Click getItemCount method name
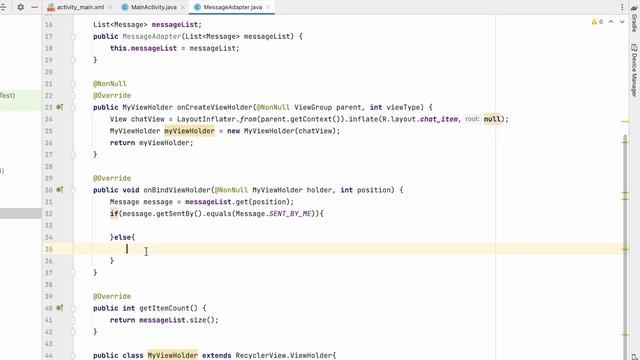Screen dimensions: 640x360 tap(164, 308)
